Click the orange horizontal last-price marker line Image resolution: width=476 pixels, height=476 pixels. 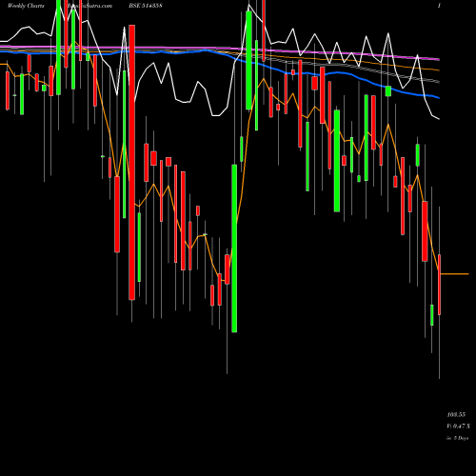click(454, 274)
